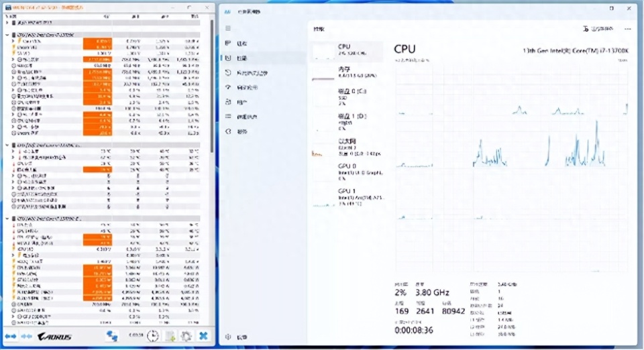Click the Minimum (最小) column header in HWiNFO

pyautogui.click(x=135, y=16)
